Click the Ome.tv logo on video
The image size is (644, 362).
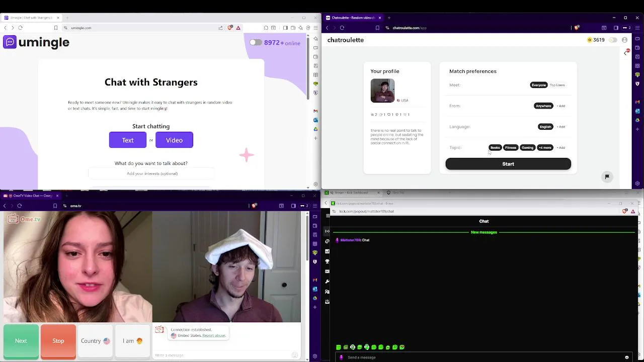pyautogui.click(x=24, y=219)
